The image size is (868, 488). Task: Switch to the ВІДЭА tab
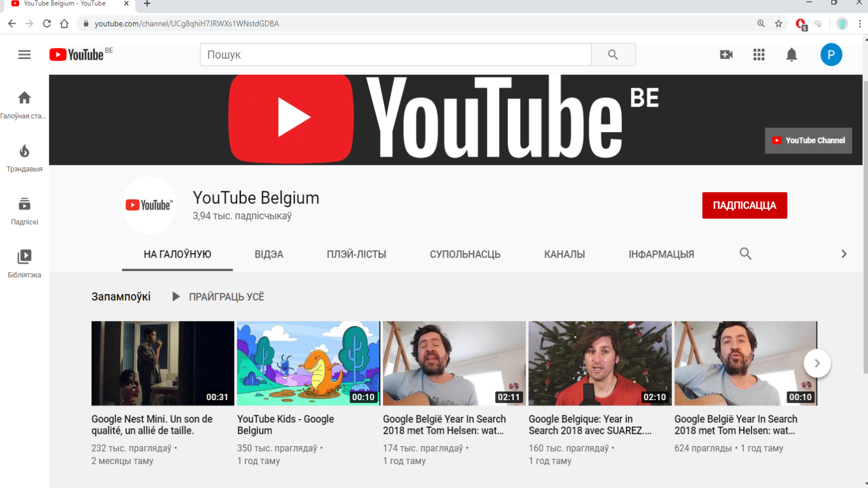pyautogui.click(x=269, y=254)
